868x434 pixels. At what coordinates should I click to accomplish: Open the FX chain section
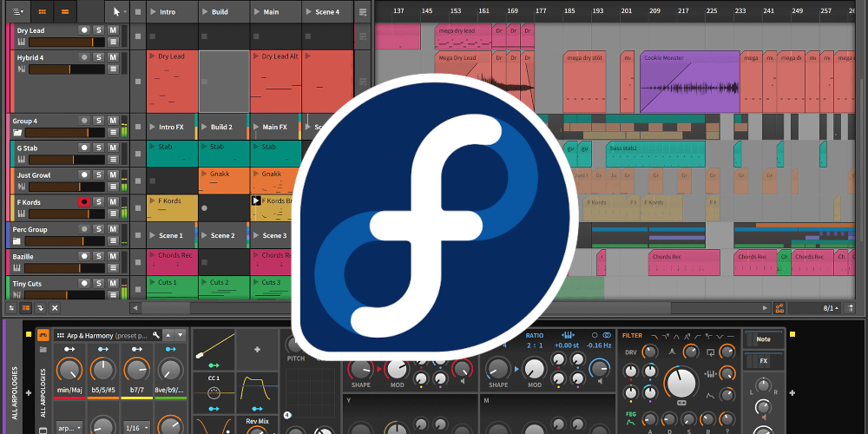click(x=763, y=361)
